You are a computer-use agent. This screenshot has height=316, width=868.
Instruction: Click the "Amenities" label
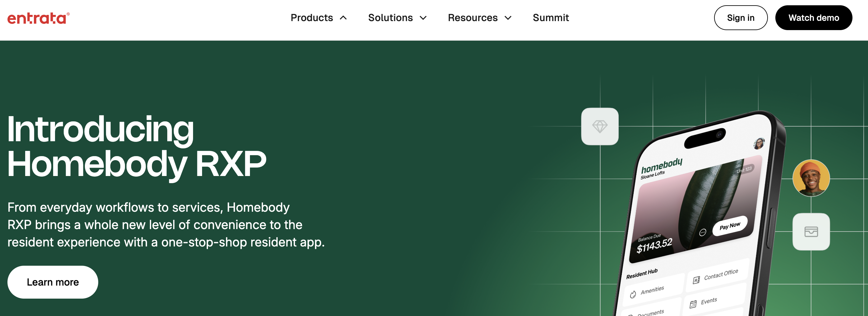[652, 290]
